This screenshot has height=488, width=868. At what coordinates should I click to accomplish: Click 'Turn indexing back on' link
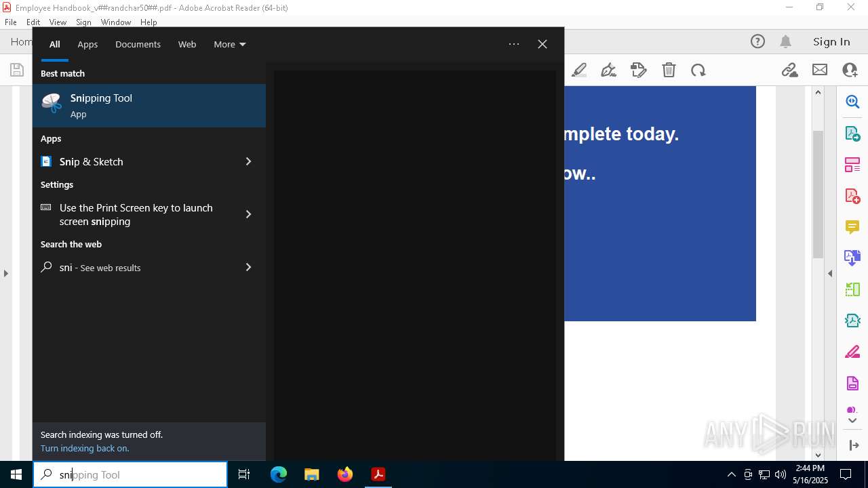85,448
